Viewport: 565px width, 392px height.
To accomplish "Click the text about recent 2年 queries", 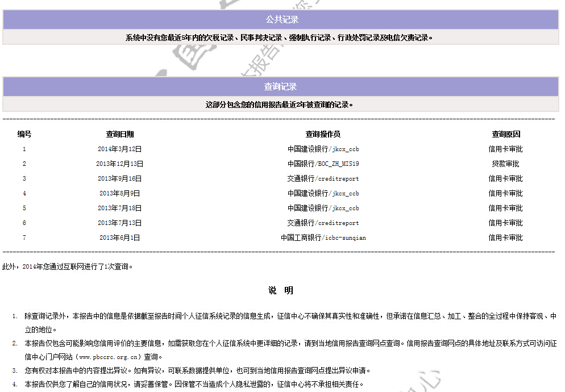I will pos(279,105).
